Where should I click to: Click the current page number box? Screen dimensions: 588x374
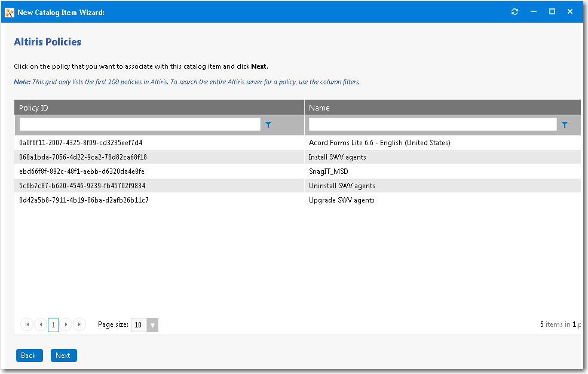53,324
